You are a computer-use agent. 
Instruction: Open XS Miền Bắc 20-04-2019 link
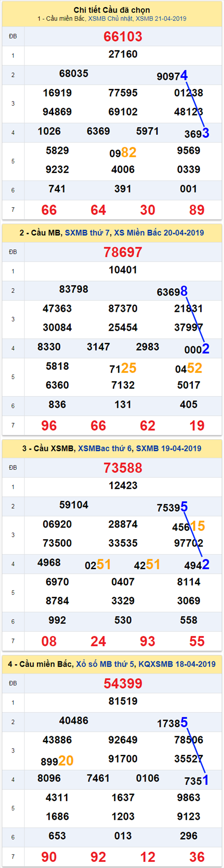click(159, 232)
